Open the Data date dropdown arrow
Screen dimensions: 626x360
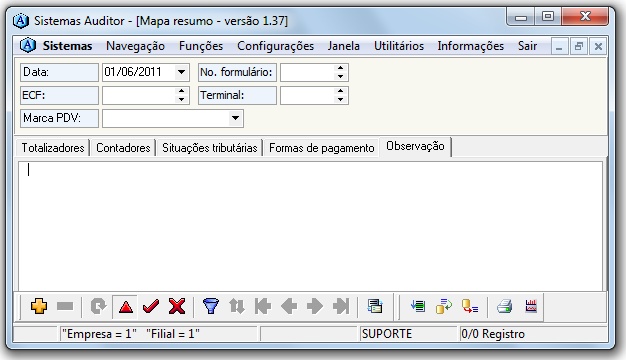(181, 72)
